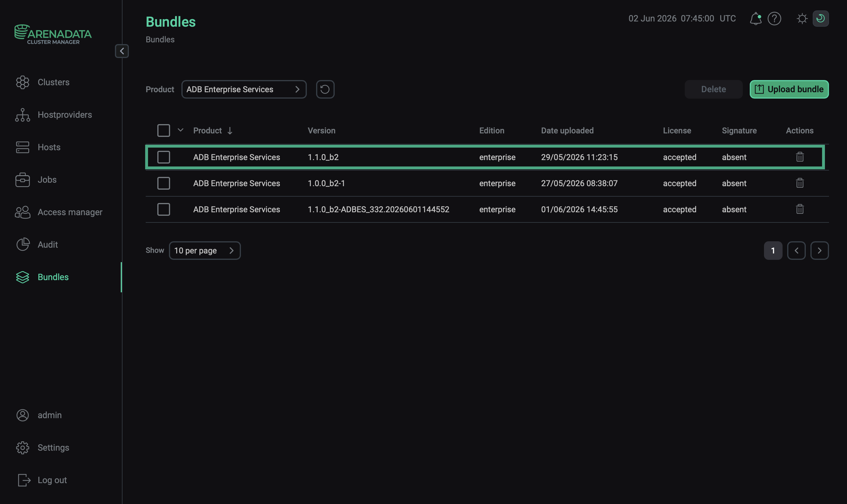Screen dimensions: 847x504
Task: Collapse the sidebar using the arrow button
Action: point(122,51)
